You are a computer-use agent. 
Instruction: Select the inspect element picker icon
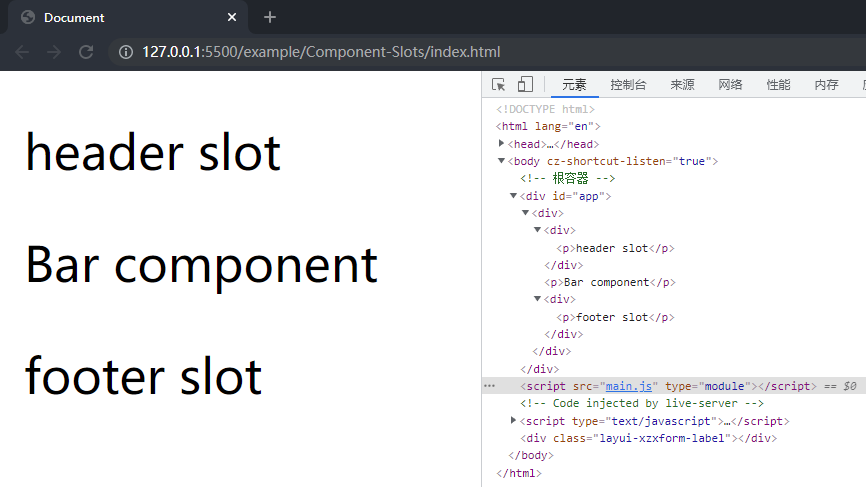coord(498,84)
